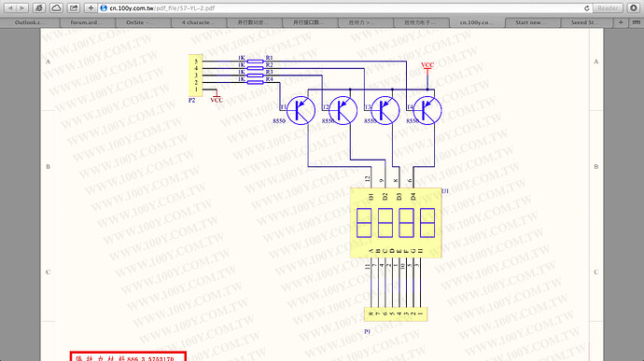
Task: Click the show all tabs icon
Action: click(636, 22)
